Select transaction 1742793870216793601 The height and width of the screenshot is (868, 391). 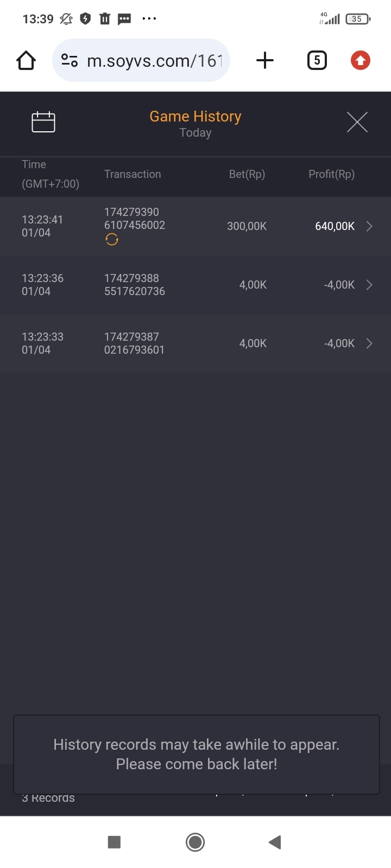tap(134, 343)
